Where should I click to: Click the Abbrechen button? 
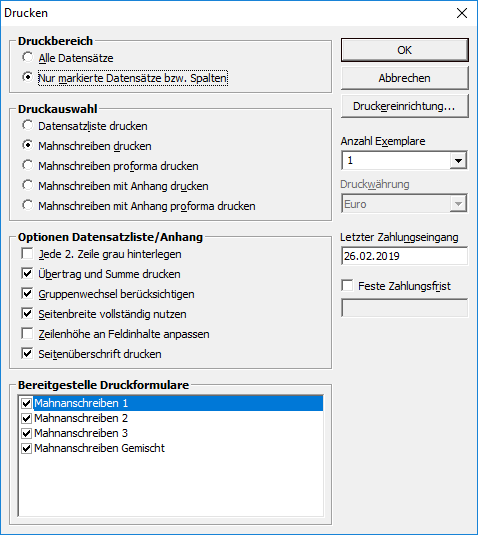click(x=405, y=78)
